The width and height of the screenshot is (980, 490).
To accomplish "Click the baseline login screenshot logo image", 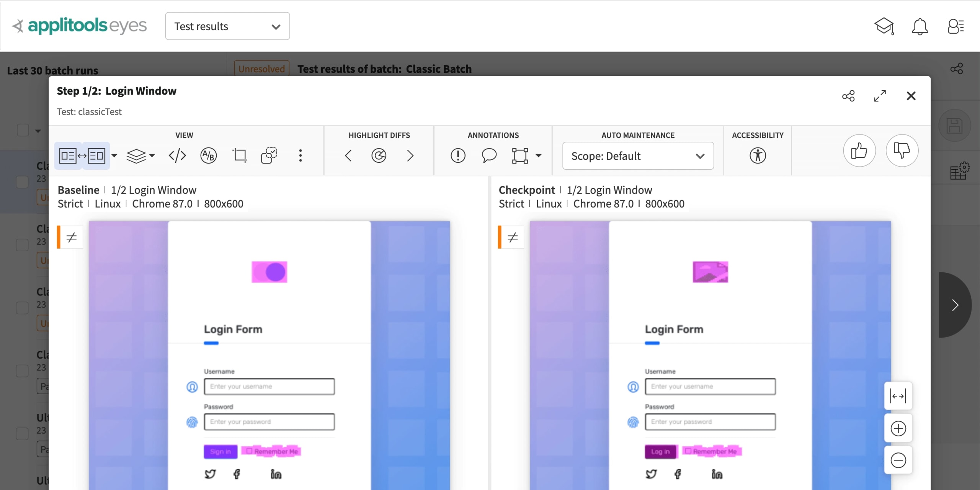I will pyautogui.click(x=269, y=272).
